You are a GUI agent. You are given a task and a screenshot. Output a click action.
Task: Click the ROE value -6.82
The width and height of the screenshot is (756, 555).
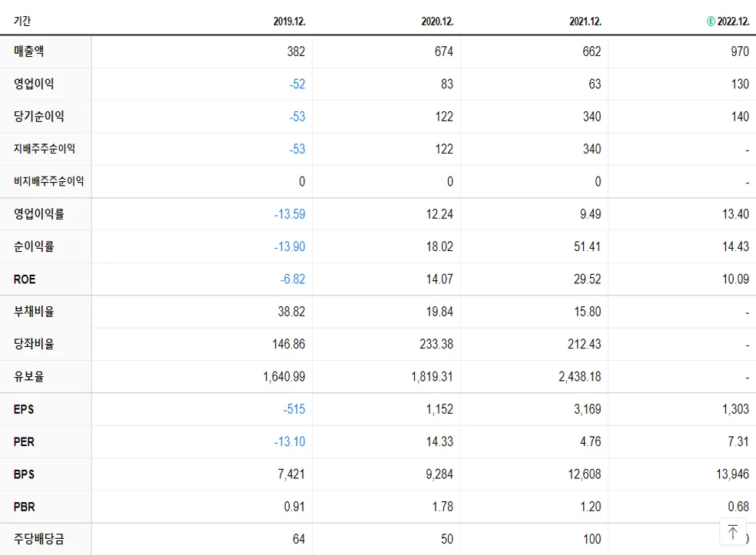pos(293,279)
